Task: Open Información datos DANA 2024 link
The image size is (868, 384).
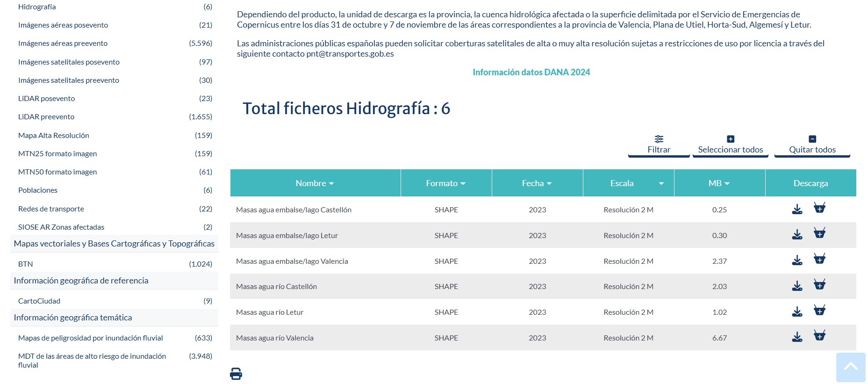Action: click(531, 72)
